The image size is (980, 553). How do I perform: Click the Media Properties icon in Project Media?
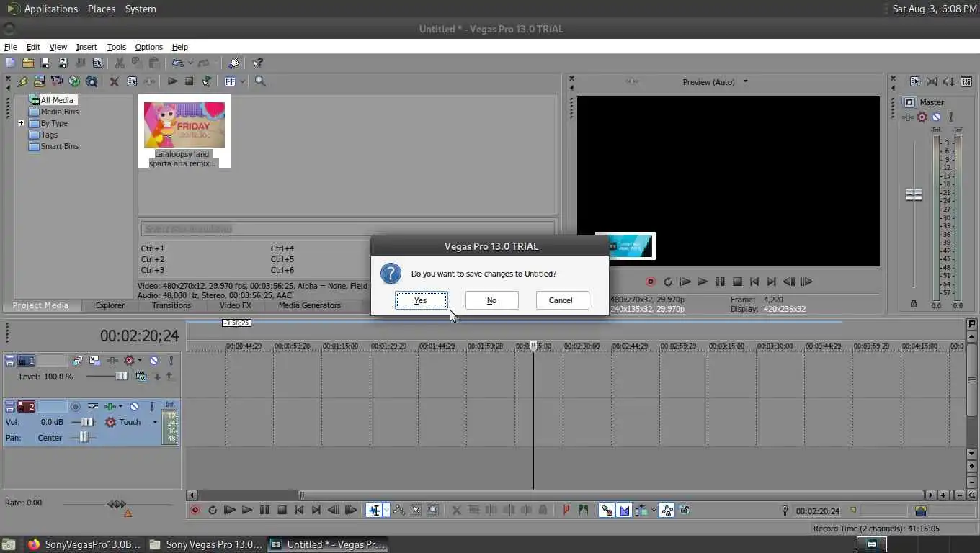click(132, 81)
